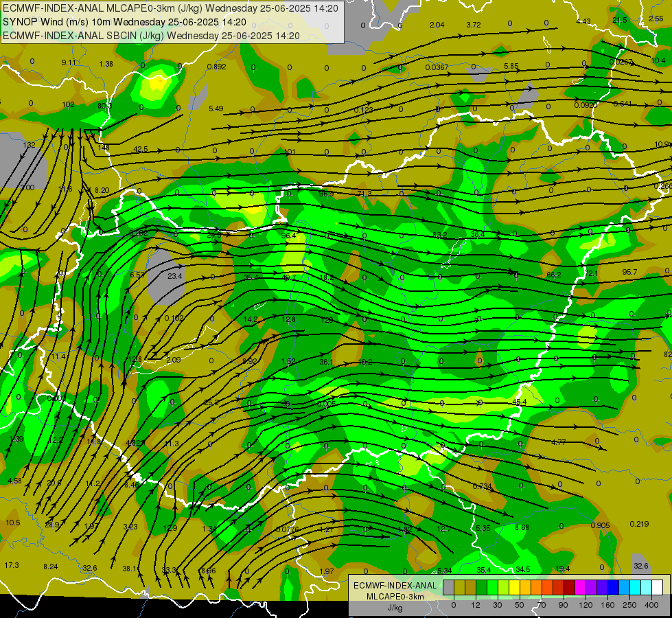Click the value 0.219 on the map
672x618 pixels.
point(640,524)
